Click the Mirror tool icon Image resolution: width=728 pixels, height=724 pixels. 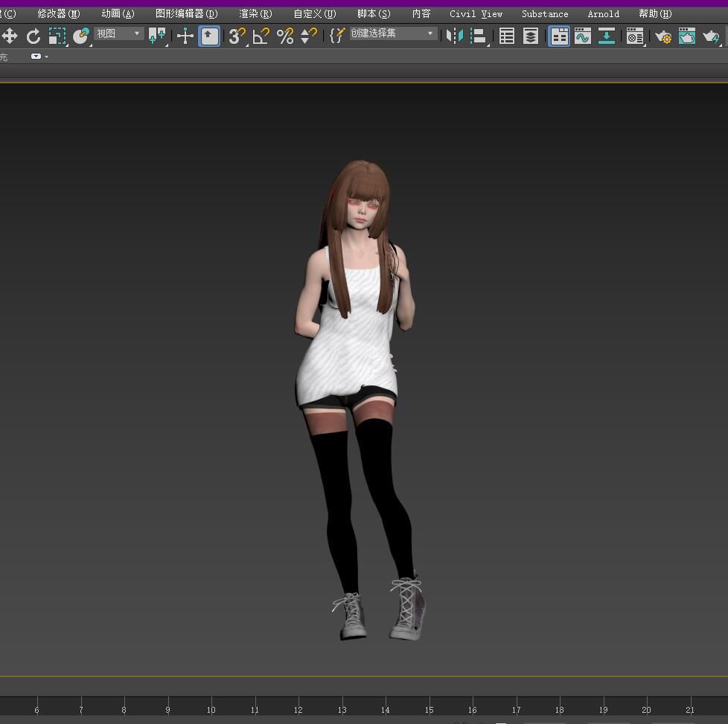tap(454, 36)
